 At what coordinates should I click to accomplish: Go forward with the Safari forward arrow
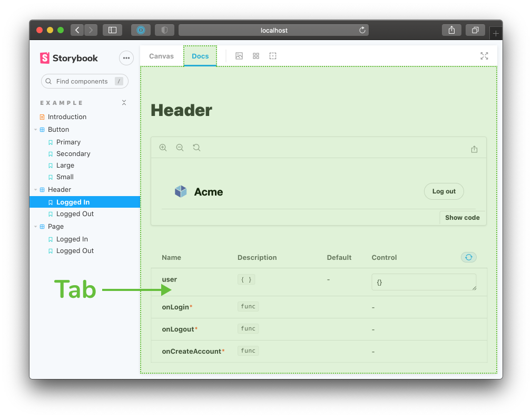[x=91, y=30]
